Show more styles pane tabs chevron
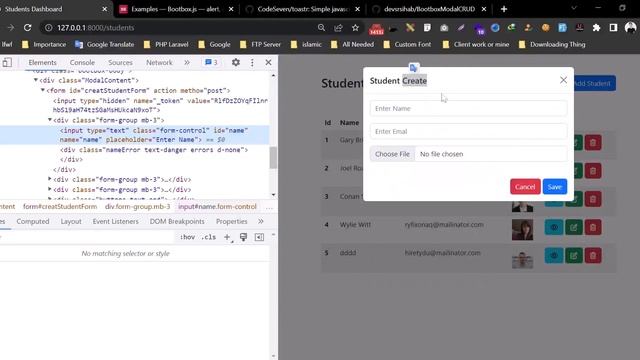This screenshot has height=360, width=640. (261, 221)
